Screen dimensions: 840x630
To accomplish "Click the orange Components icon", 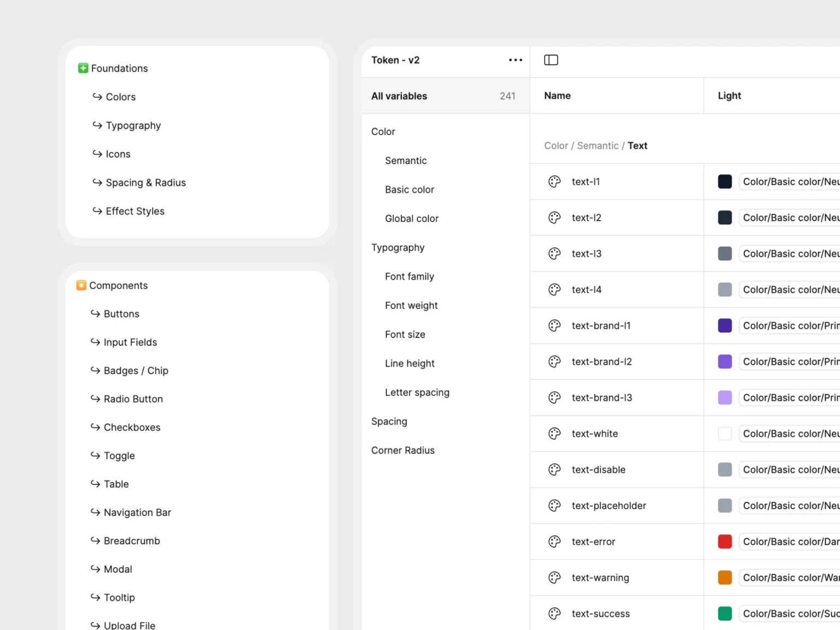I will click(x=81, y=285).
